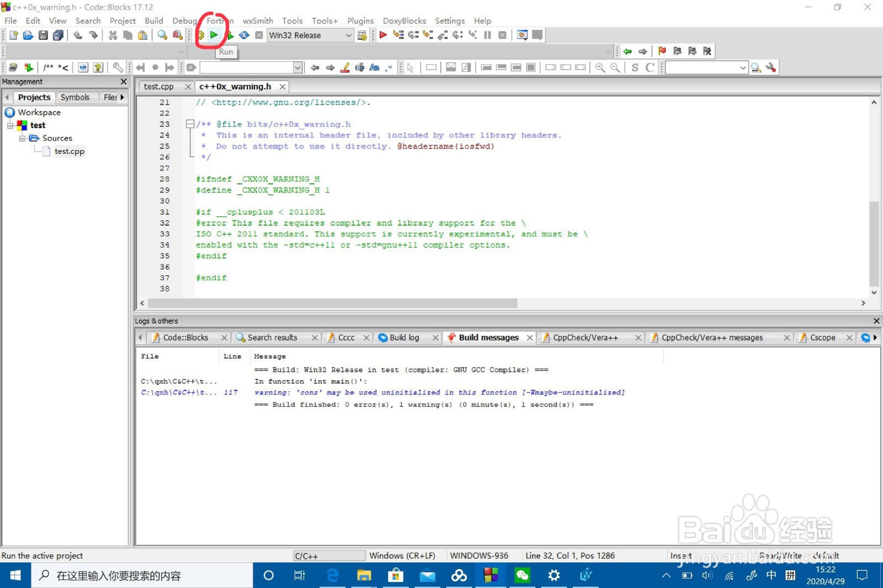This screenshot has width=883, height=588.
Task: Click the Windows Start button
Action: [15, 575]
